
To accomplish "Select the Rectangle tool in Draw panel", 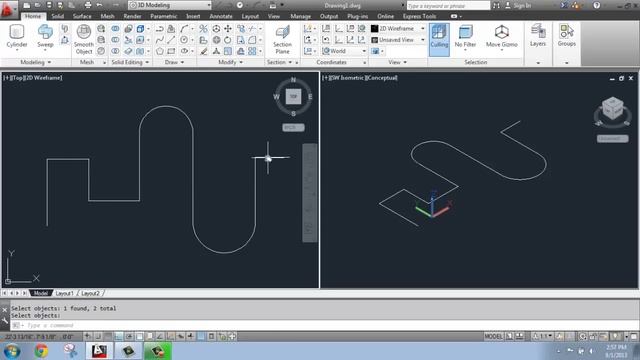I will point(171,51).
